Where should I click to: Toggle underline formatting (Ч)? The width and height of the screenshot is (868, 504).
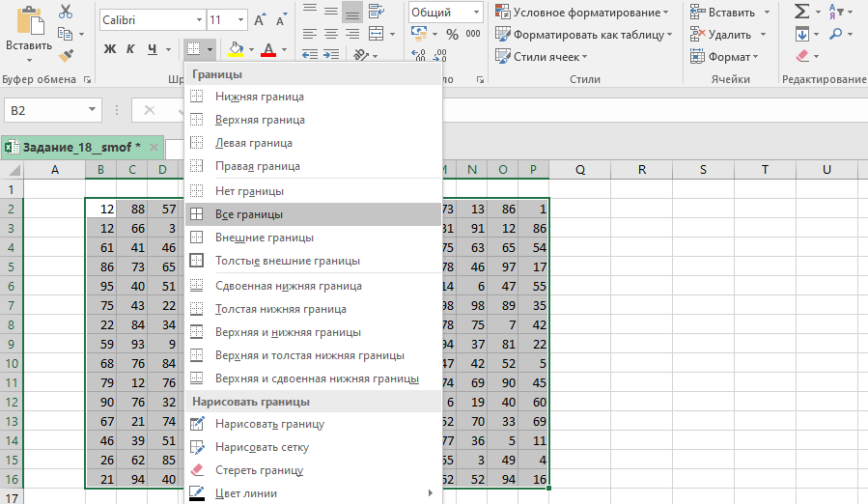click(x=154, y=49)
